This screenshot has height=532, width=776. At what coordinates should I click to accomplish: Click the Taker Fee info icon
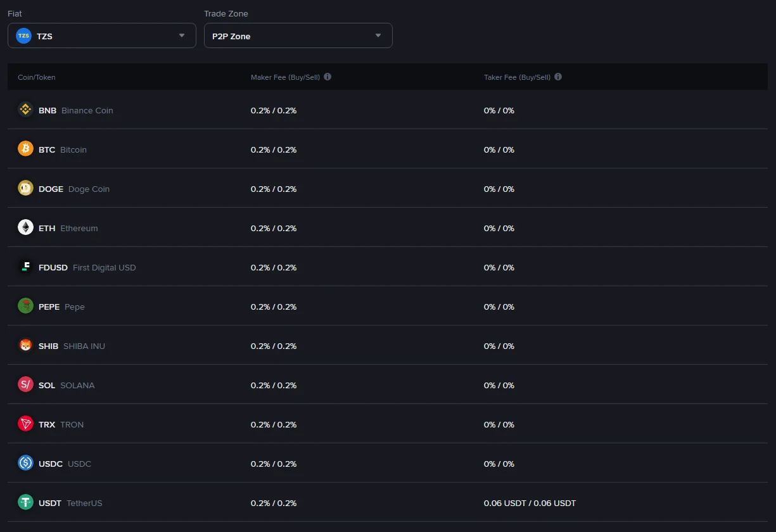pyautogui.click(x=558, y=77)
